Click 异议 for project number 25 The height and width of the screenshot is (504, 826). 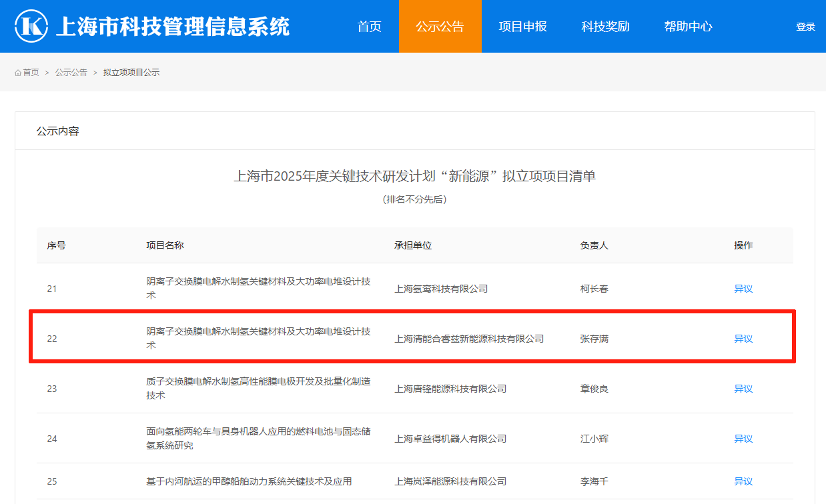coord(743,481)
